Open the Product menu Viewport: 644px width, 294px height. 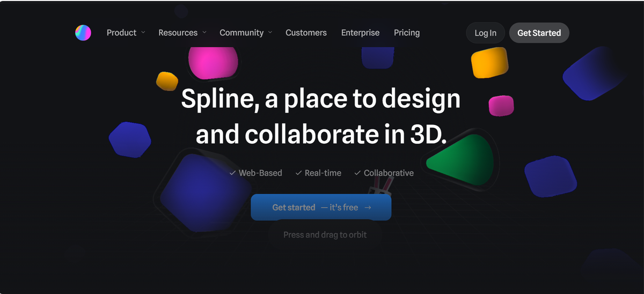click(121, 33)
